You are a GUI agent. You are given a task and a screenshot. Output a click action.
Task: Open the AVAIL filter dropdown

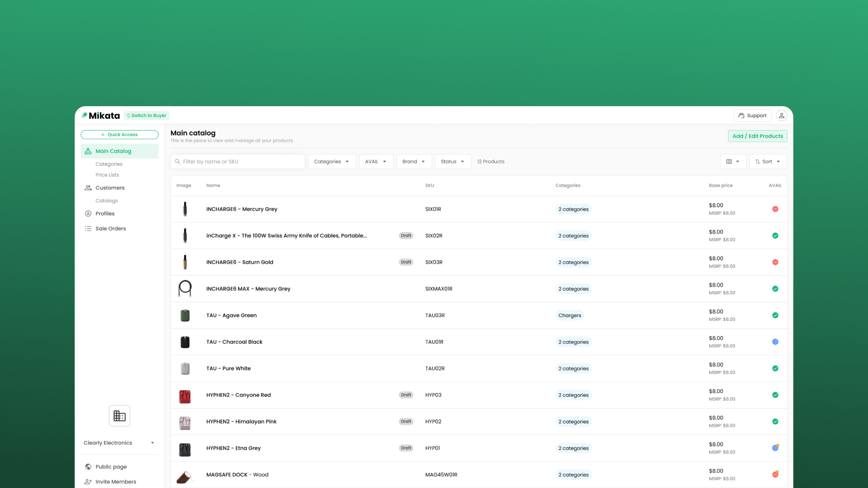(376, 162)
